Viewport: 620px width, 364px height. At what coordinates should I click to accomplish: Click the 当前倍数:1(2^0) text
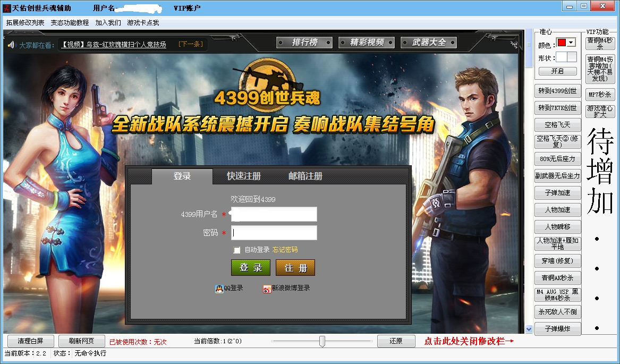218,341
